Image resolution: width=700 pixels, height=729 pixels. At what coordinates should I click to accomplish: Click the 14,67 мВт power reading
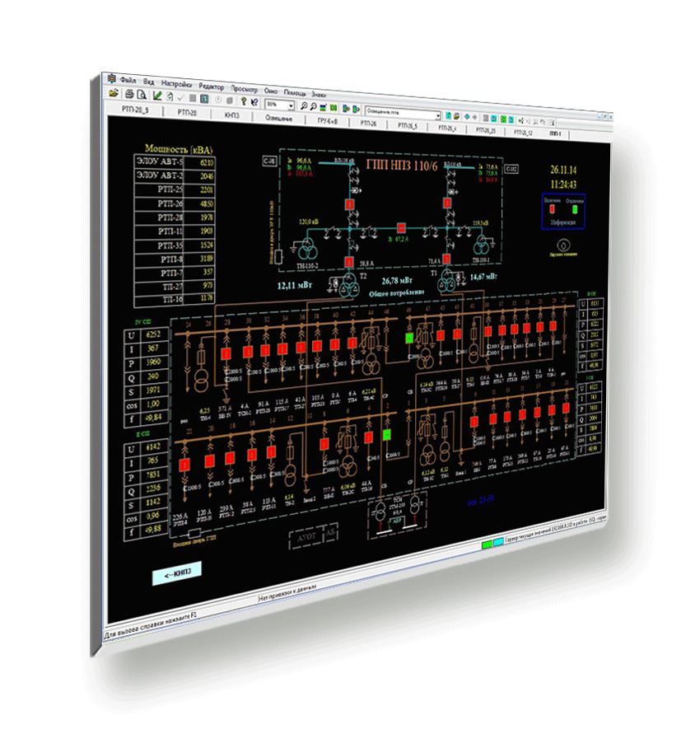(x=483, y=277)
